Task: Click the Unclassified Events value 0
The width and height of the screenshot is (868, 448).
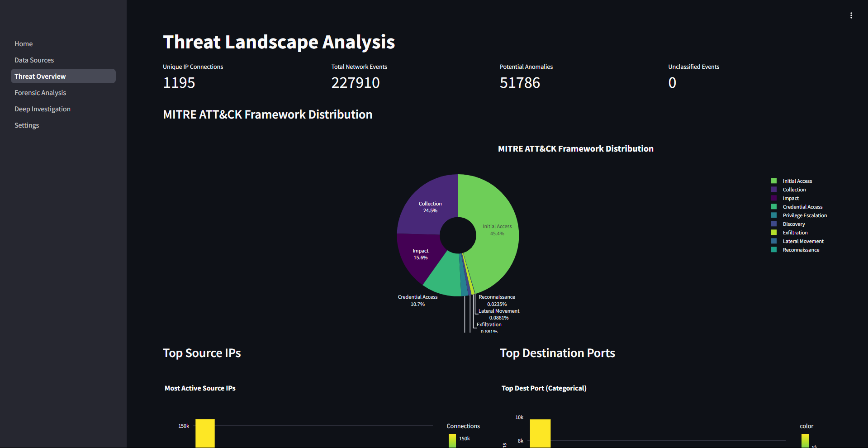Action: (x=672, y=83)
